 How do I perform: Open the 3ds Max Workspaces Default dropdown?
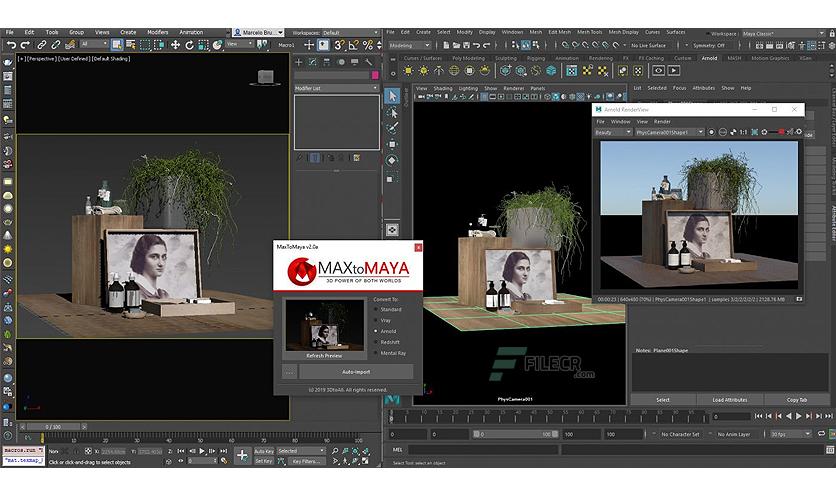[350, 33]
